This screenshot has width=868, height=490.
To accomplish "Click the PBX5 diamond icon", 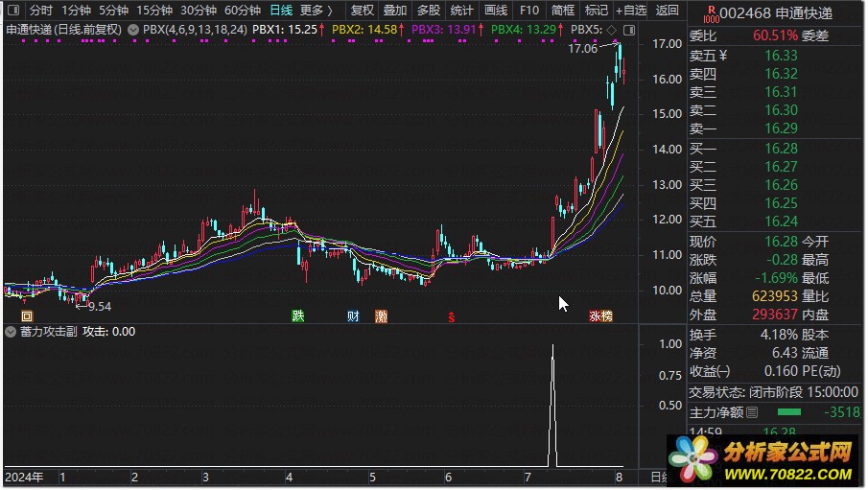I will point(611,30).
